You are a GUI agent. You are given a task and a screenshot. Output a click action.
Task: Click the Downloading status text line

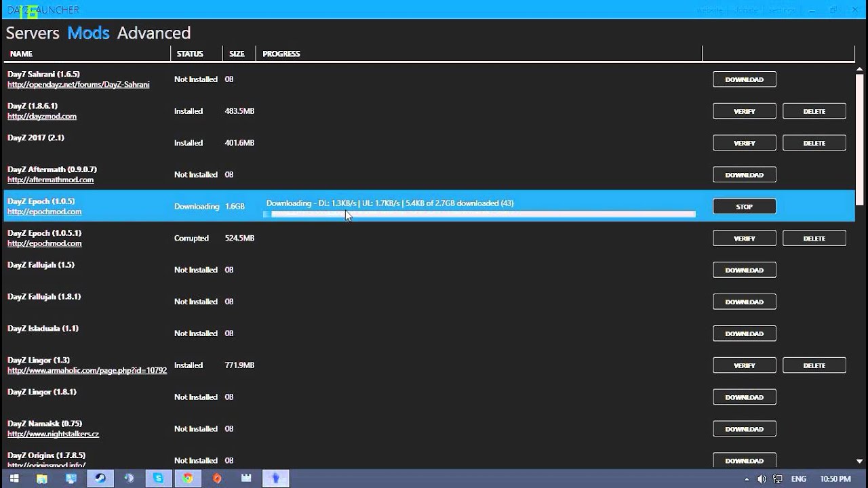click(x=390, y=203)
